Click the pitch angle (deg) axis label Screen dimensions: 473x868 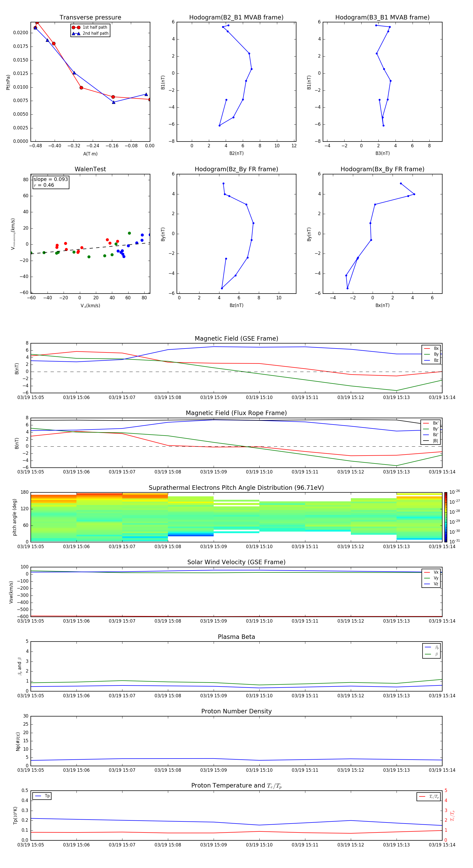(x=14, y=517)
